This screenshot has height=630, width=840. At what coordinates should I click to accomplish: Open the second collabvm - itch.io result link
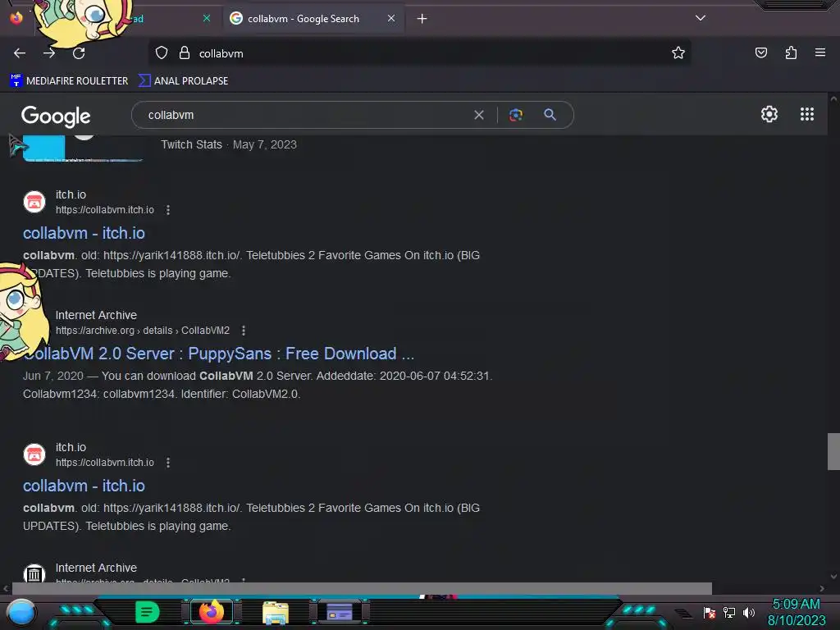point(84,486)
